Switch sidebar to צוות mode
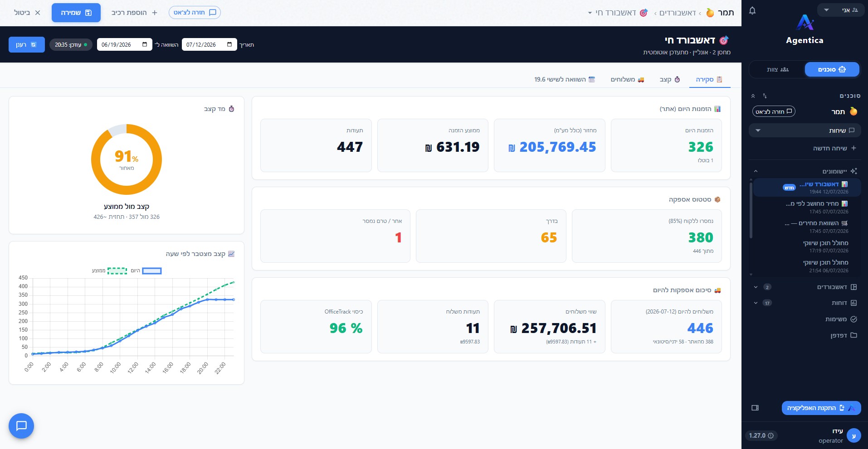The width and height of the screenshot is (868, 449). (x=777, y=69)
